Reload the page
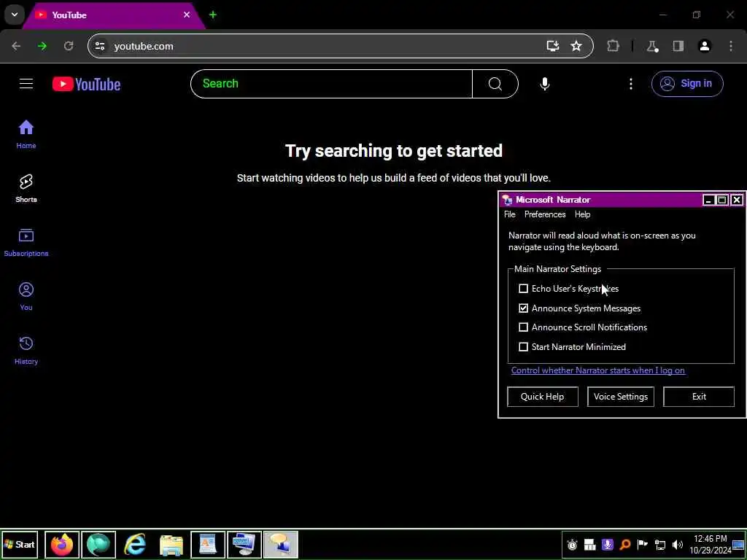 coord(69,46)
